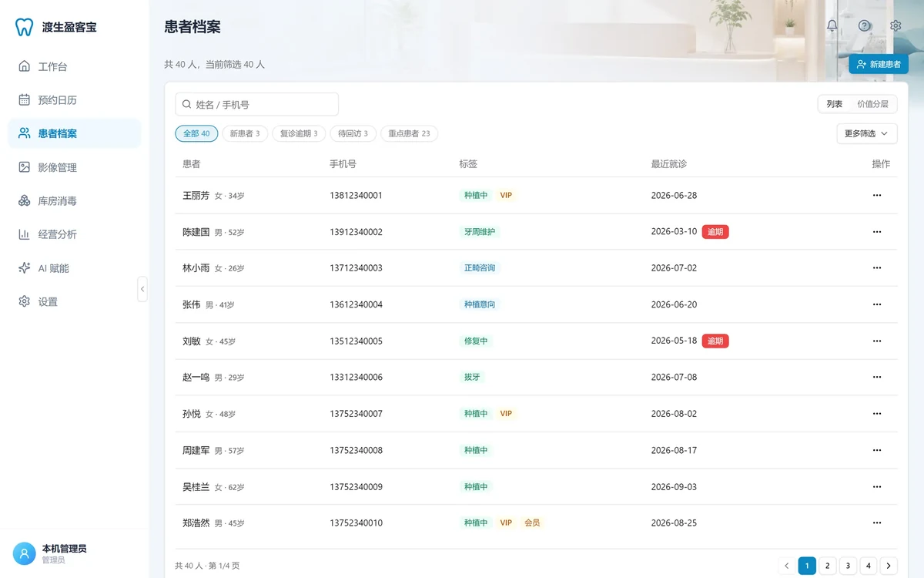The height and width of the screenshot is (578, 924).
Task: Go to page 4
Action: coord(869,566)
